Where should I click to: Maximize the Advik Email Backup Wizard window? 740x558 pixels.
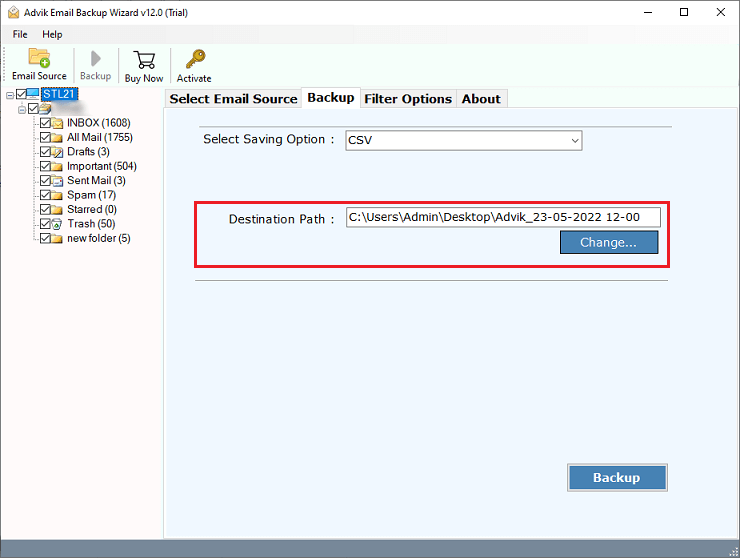pos(684,12)
